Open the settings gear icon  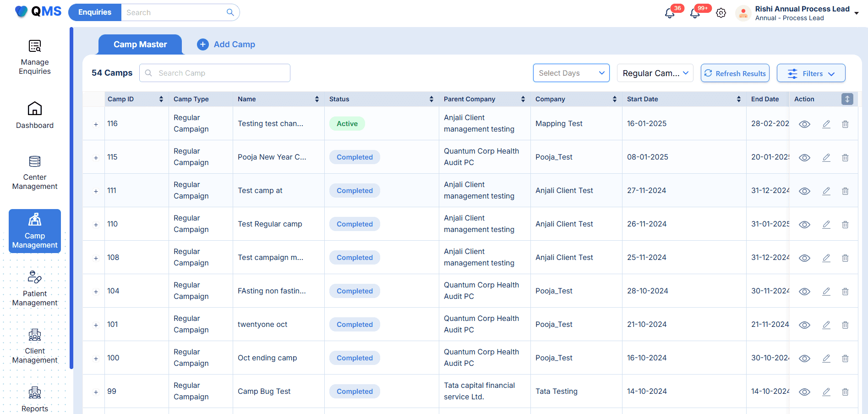point(721,13)
